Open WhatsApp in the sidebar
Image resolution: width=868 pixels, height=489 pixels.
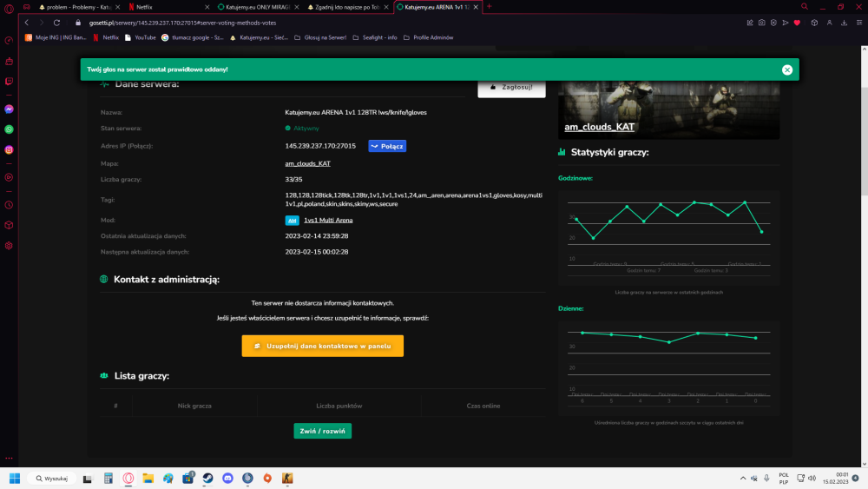point(9,129)
